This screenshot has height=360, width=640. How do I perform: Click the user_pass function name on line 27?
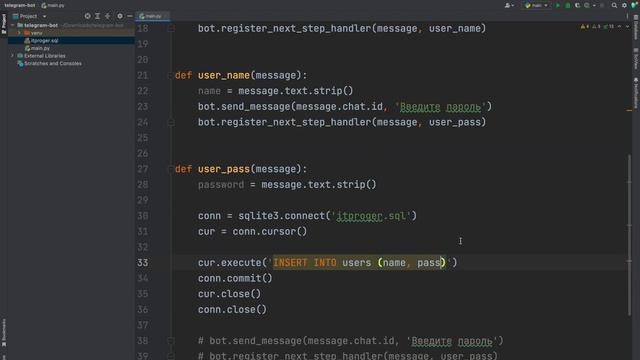coord(224,169)
